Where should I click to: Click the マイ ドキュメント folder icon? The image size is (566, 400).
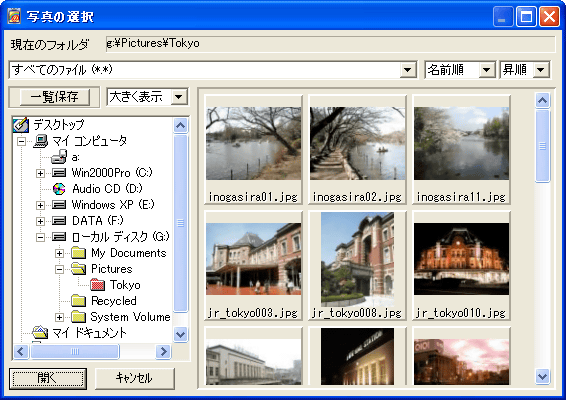40,332
